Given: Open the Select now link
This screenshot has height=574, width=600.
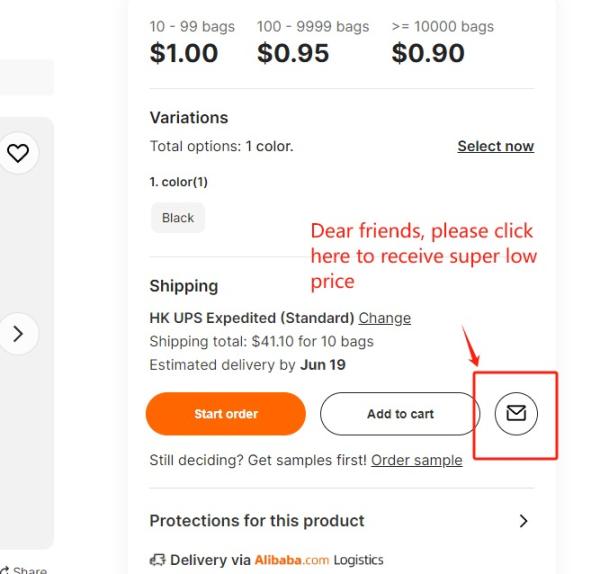Looking at the screenshot, I should coord(496,146).
